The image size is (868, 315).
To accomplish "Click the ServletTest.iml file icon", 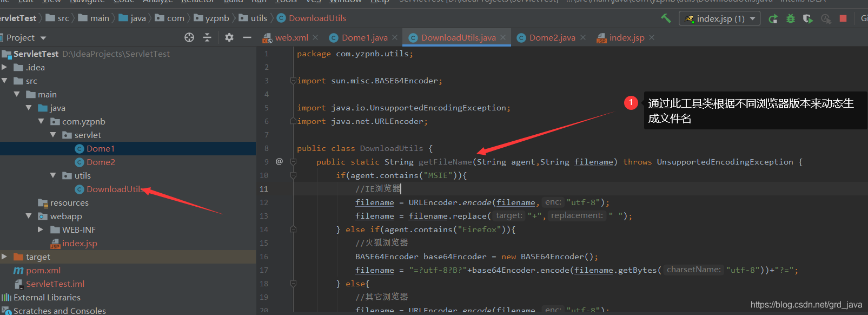I will 19,284.
